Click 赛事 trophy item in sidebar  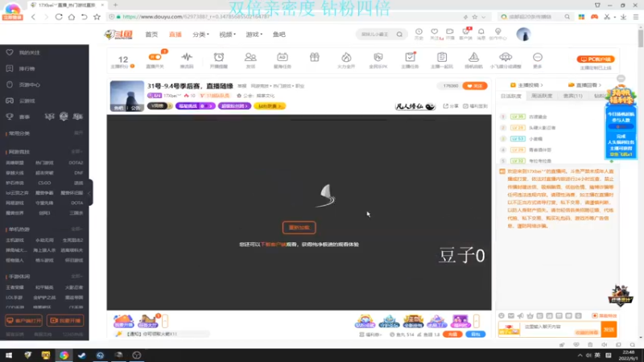pyautogui.click(x=18, y=117)
